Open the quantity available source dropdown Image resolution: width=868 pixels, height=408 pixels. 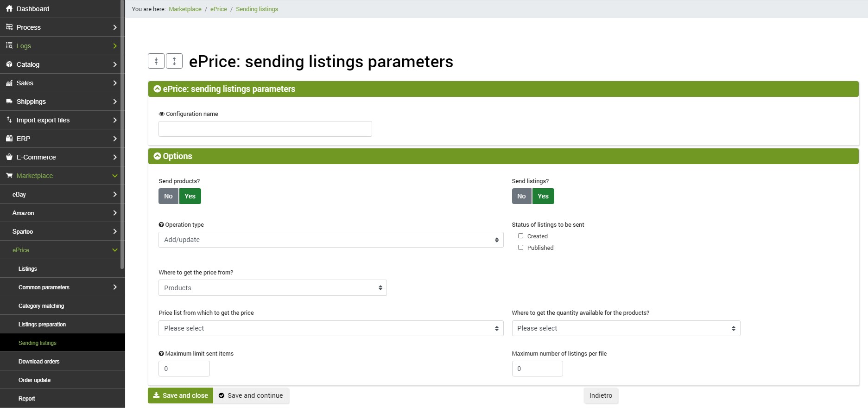(626, 328)
